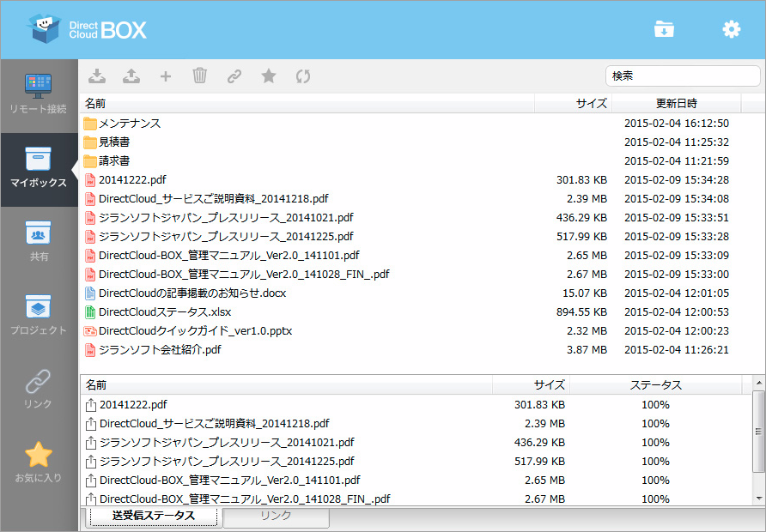Click the docx file icon
The width and height of the screenshot is (766, 532).
click(90, 293)
